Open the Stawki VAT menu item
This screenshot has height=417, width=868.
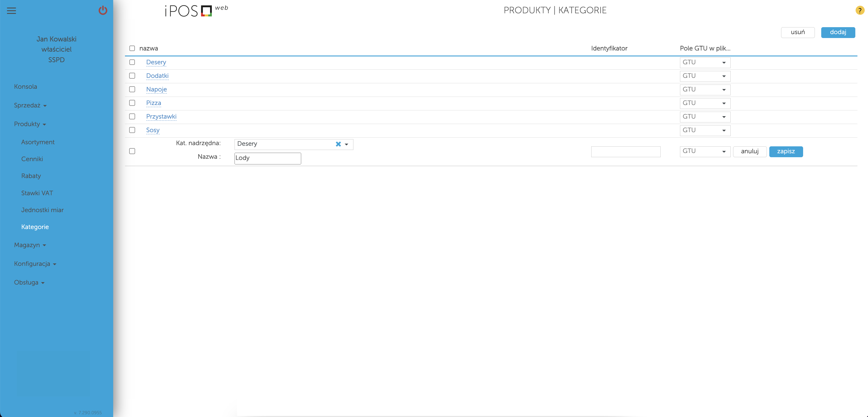(37, 193)
